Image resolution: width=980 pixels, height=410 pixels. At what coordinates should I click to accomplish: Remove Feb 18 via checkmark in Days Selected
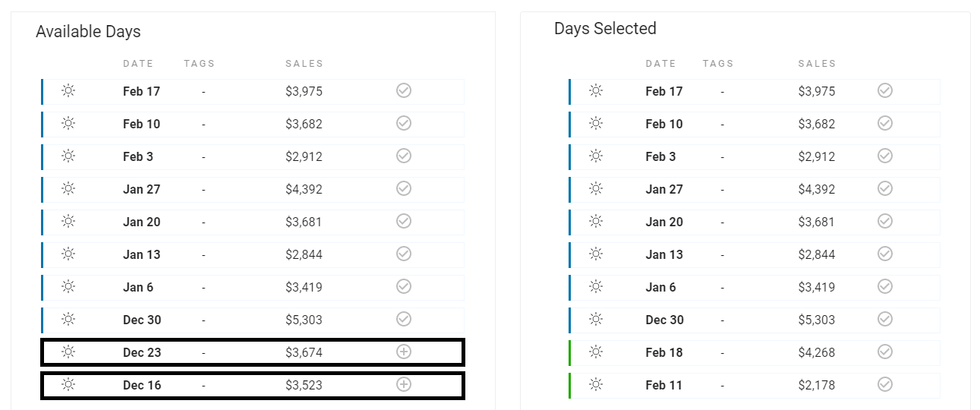pos(885,352)
